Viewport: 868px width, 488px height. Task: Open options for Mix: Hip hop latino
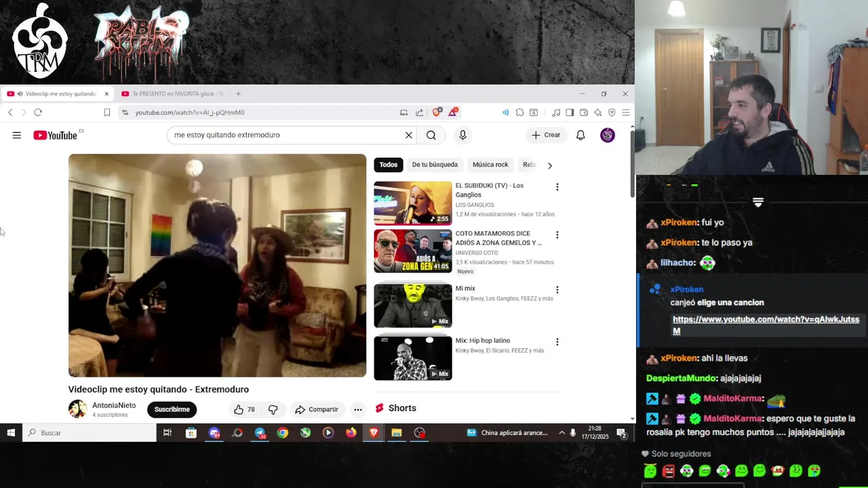pyautogui.click(x=557, y=342)
